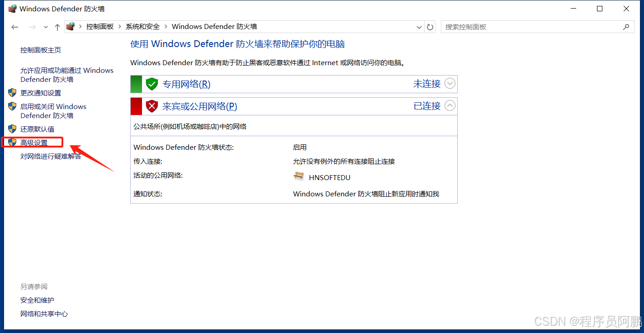Click the 另请参阅 label
Viewport: 644px width, 333px height.
click(34, 287)
